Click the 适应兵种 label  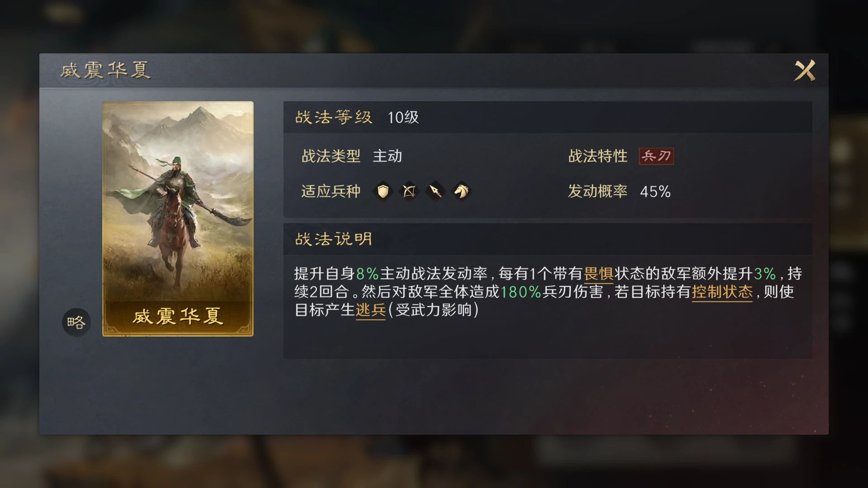click(331, 192)
